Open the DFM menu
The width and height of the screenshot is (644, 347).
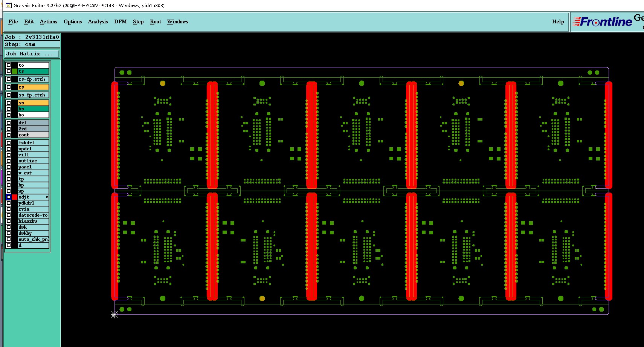(121, 21)
